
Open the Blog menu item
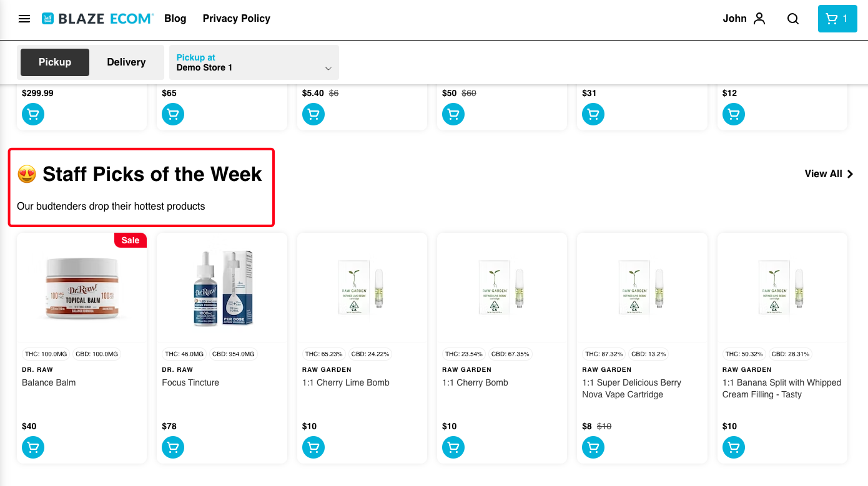point(175,19)
